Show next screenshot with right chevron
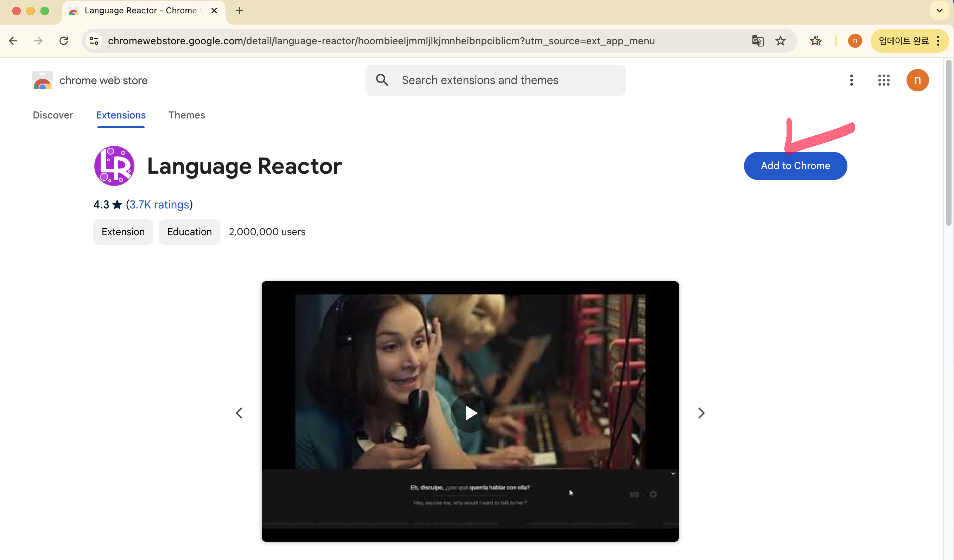Viewport: 954px width, 560px height. pyautogui.click(x=701, y=413)
